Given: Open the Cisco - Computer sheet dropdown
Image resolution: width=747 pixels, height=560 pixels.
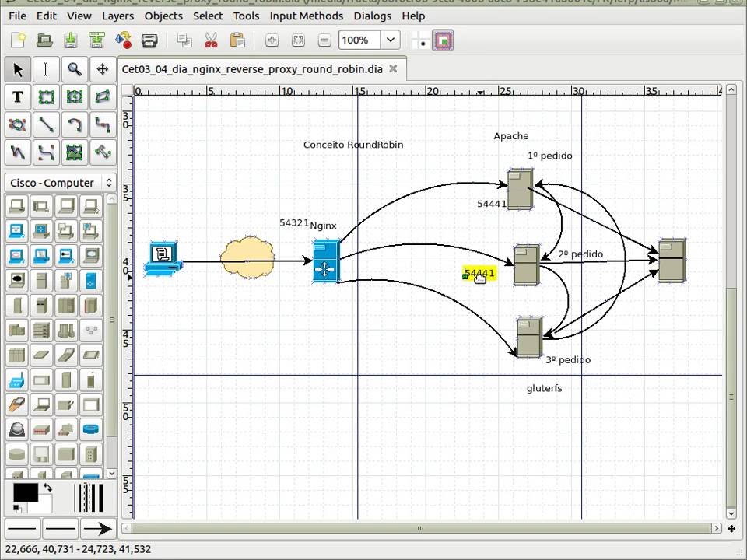Looking at the screenshot, I should coord(61,183).
